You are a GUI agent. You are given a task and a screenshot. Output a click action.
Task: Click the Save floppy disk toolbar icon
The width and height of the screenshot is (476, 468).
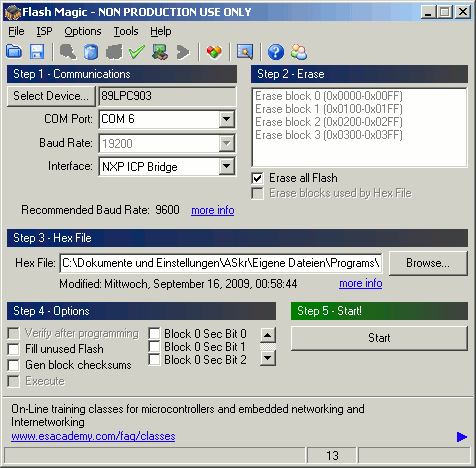[x=37, y=52]
